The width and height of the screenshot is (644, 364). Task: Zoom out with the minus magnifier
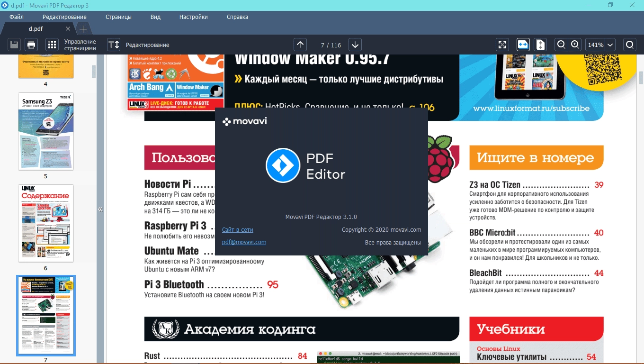561,45
